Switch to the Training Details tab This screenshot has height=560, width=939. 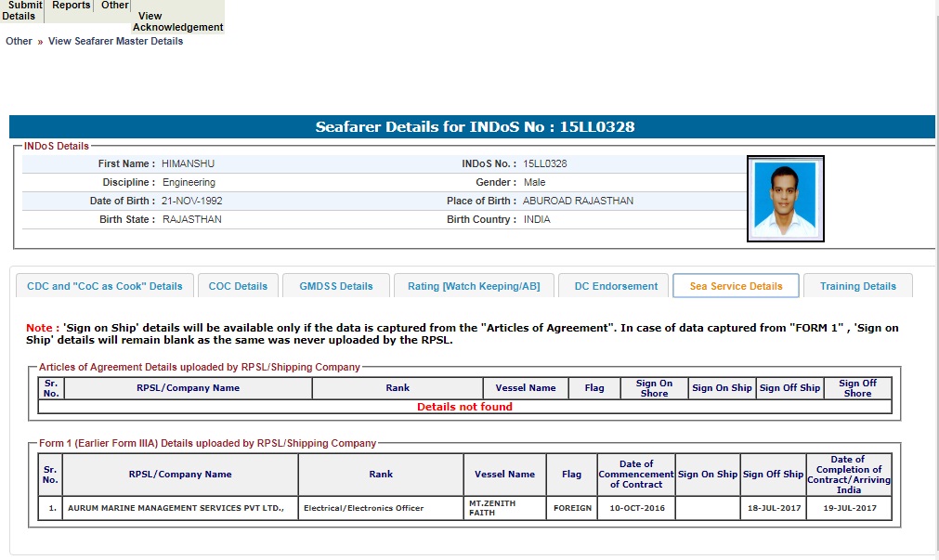click(857, 286)
